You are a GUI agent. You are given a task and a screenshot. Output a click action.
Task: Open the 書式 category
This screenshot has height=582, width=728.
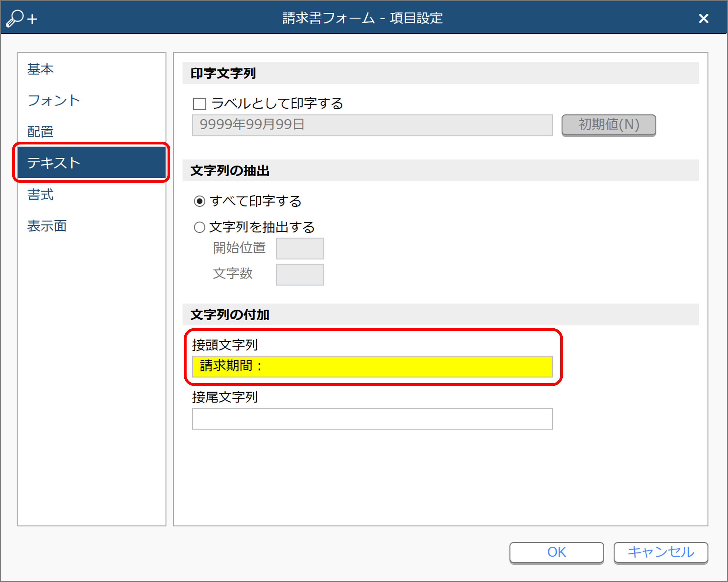91,194
